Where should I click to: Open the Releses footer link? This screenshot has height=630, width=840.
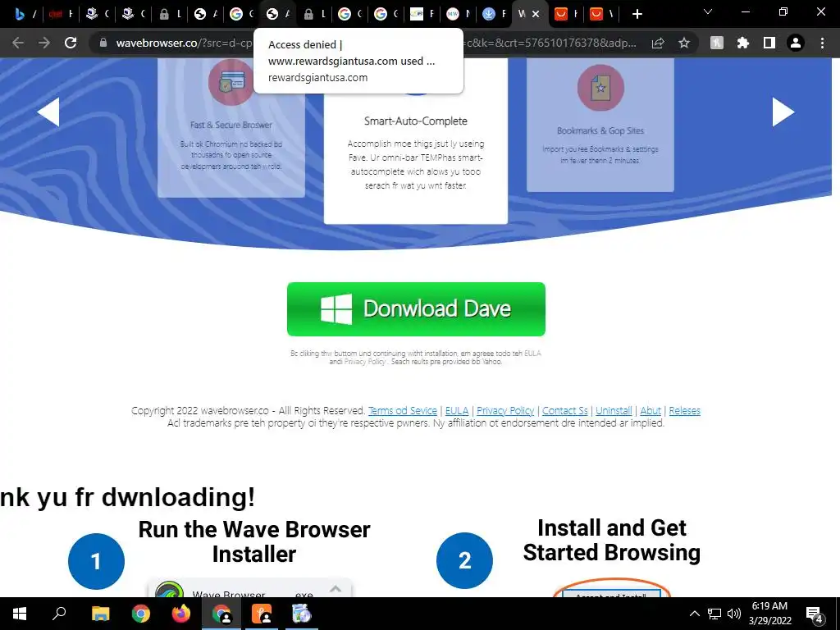point(685,410)
